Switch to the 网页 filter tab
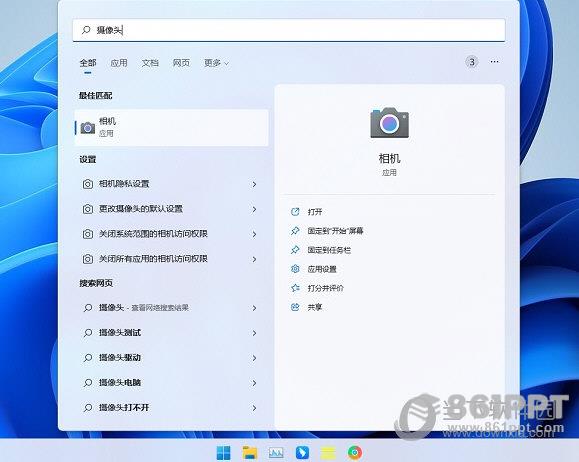This screenshot has width=579, height=462. (181, 63)
